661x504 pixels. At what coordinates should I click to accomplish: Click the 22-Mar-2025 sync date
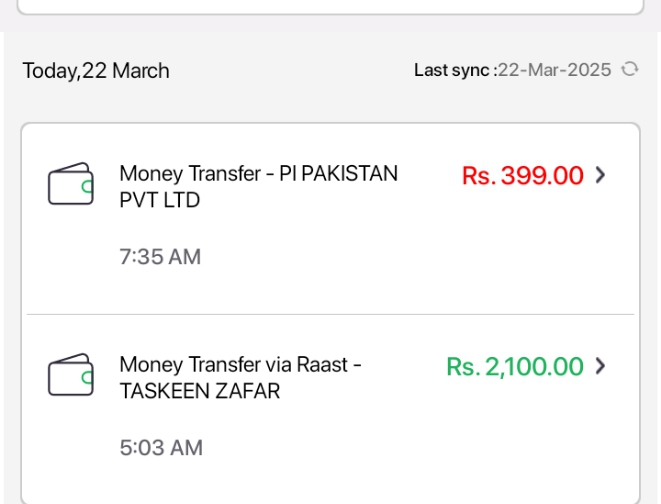pyautogui.click(x=555, y=70)
